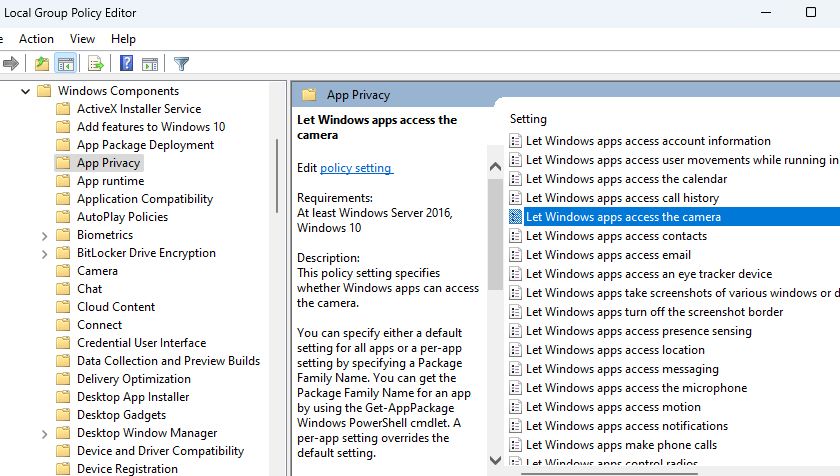Expand the BitLocker Drive Encryption node
Screen dimensions: 840x476
tap(44, 253)
